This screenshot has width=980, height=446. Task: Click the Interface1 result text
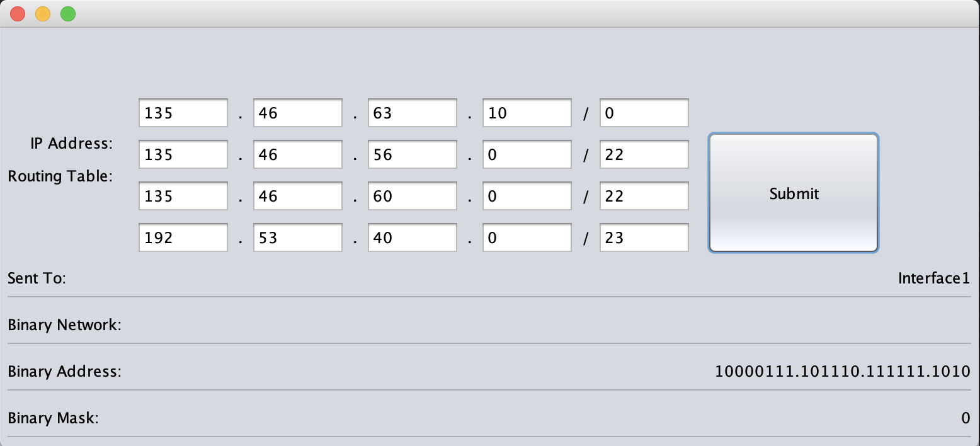pyautogui.click(x=933, y=278)
